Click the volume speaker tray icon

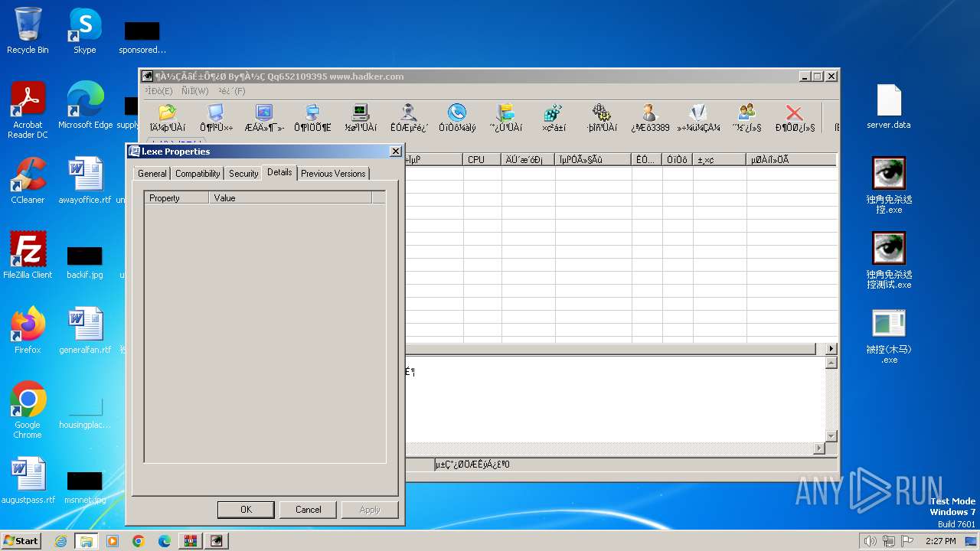(870, 541)
